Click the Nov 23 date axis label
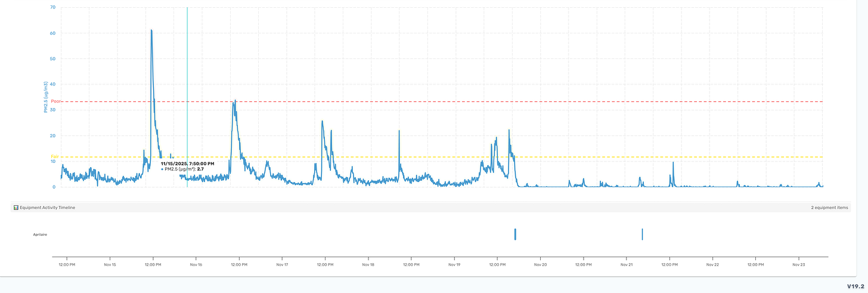This screenshot has width=868, height=293. tap(798, 264)
